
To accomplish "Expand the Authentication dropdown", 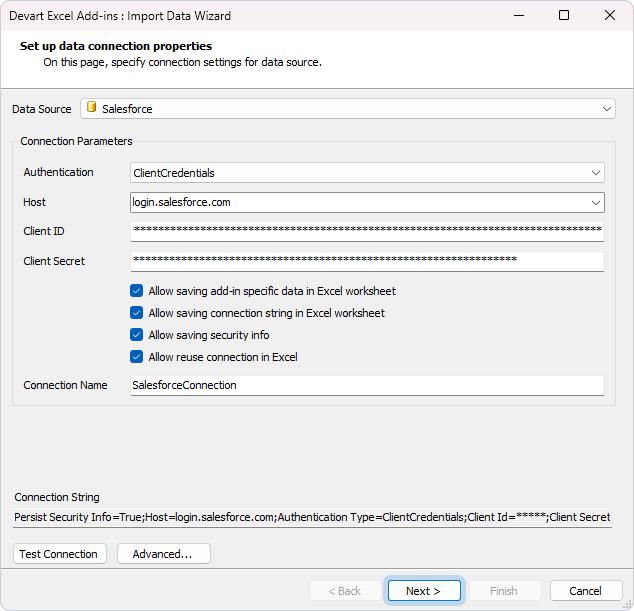I will [x=595, y=173].
